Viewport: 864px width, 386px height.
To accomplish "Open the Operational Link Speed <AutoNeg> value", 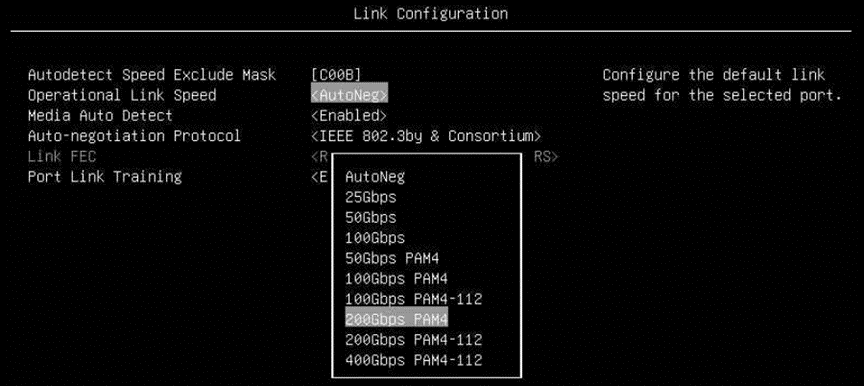I will point(349,95).
